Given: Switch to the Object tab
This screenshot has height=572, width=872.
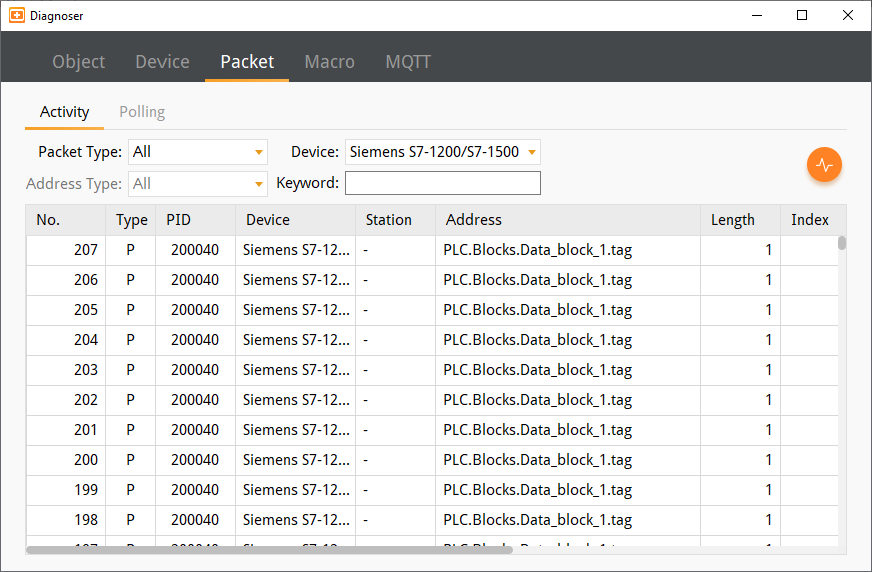Looking at the screenshot, I should coord(78,62).
